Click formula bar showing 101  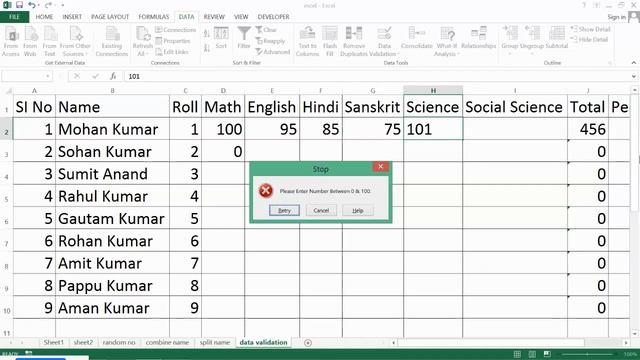[x=377, y=76]
